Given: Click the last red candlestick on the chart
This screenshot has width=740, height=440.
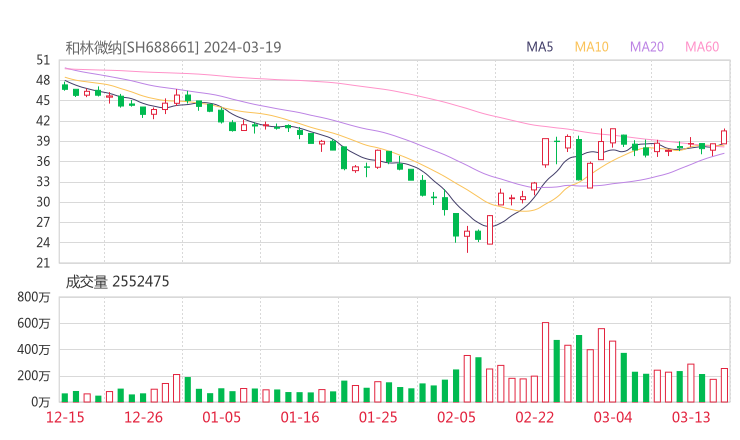Looking at the screenshot, I should click(x=724, y=137).
